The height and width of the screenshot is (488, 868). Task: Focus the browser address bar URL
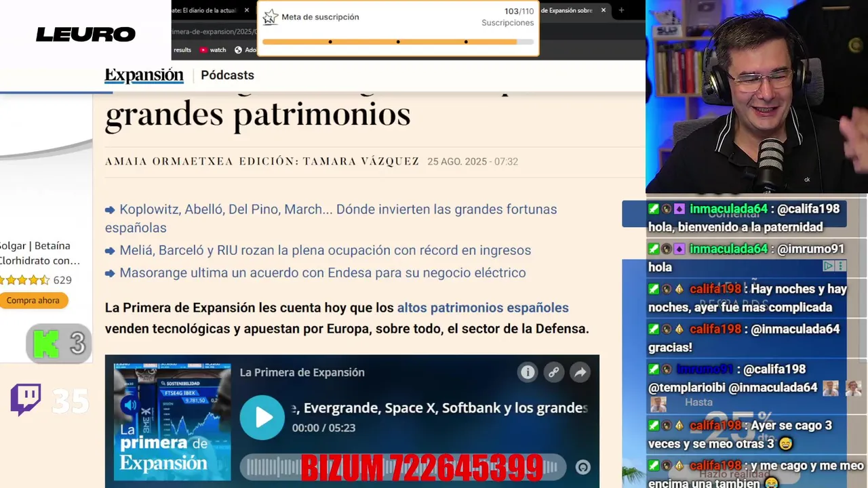[x=214, y=31]
